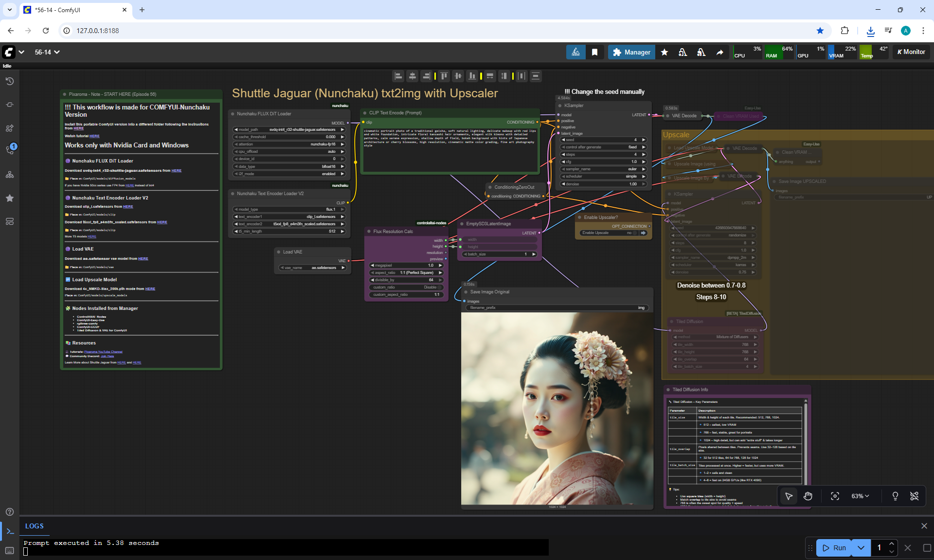Open the workflows sidebar with badge

click(x=10, y=150)
